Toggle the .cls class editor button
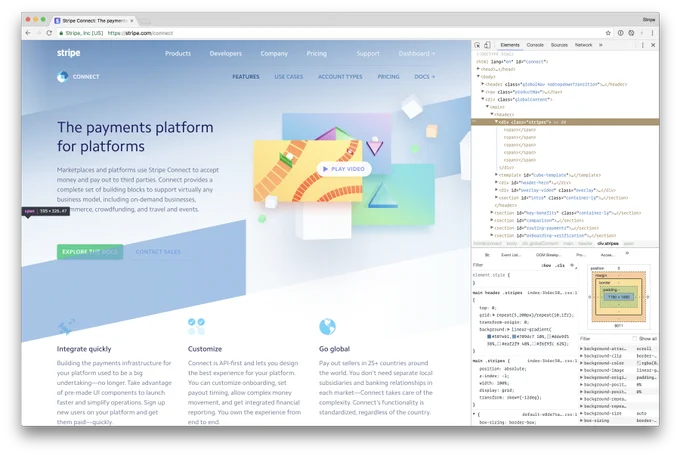This screenshot has width=680, height=456. [x=561, y=265]
